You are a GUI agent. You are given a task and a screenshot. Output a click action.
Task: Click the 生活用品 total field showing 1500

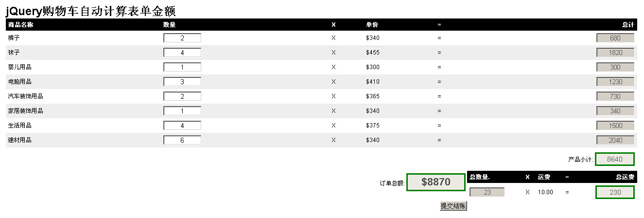tap(615, 126)
